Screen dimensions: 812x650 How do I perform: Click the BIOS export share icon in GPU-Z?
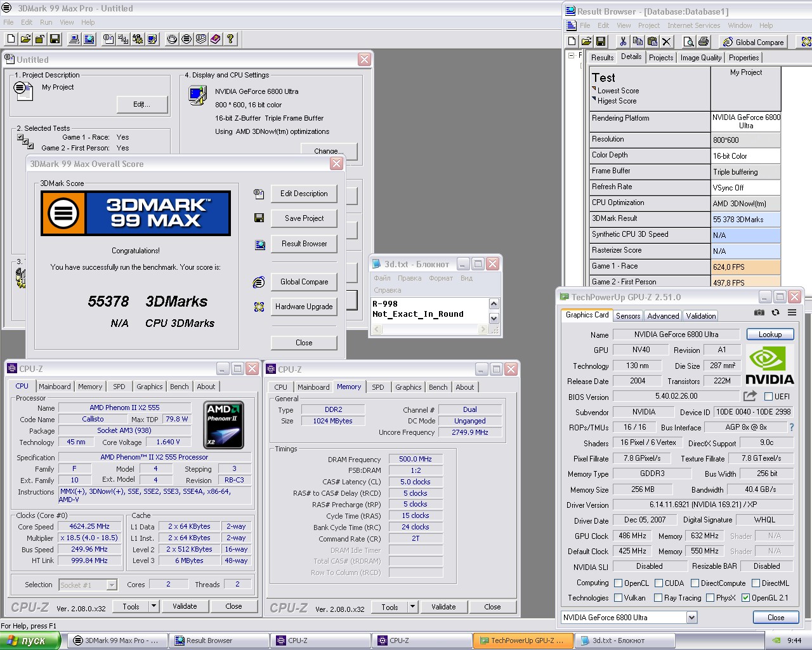click(x=750, y=396)
